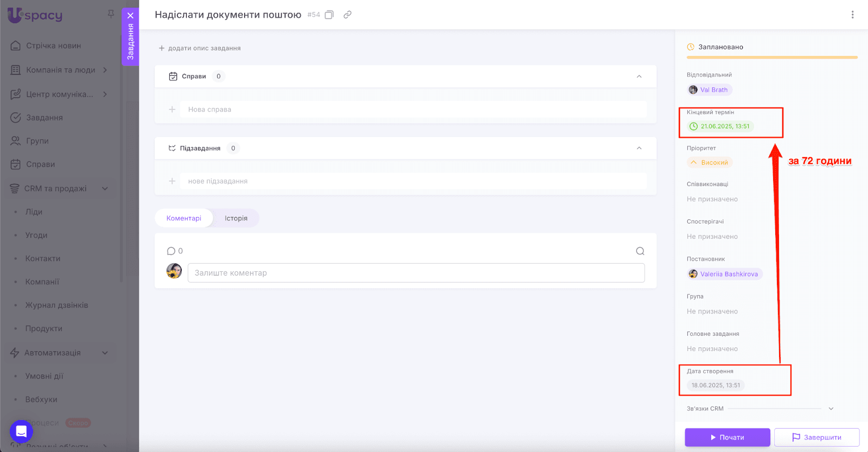The width and height of the screenshot is (868, 452).
Task: Open the three-dot more options menu
Action: tap(852, 15)
